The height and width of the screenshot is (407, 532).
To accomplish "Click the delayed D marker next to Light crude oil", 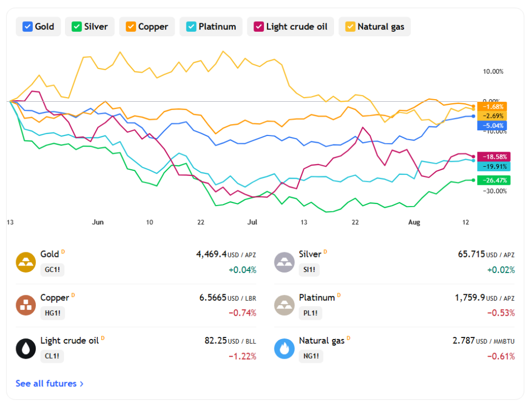I will tap(103, 338).
